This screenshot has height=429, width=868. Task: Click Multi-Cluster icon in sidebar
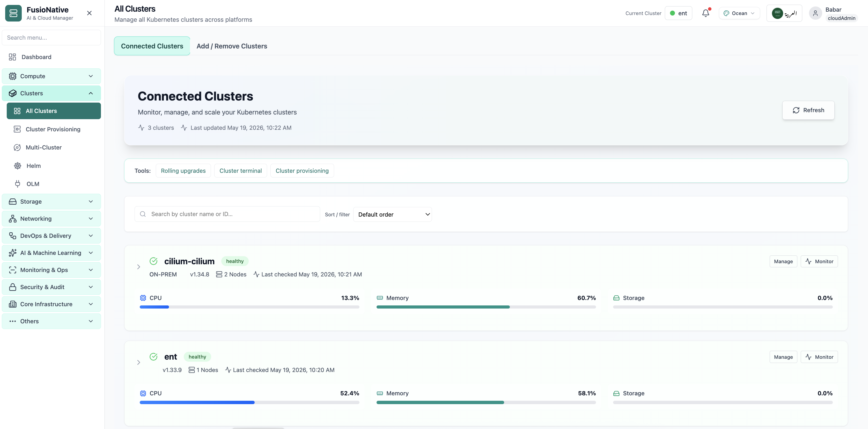[x=17, y=147]
